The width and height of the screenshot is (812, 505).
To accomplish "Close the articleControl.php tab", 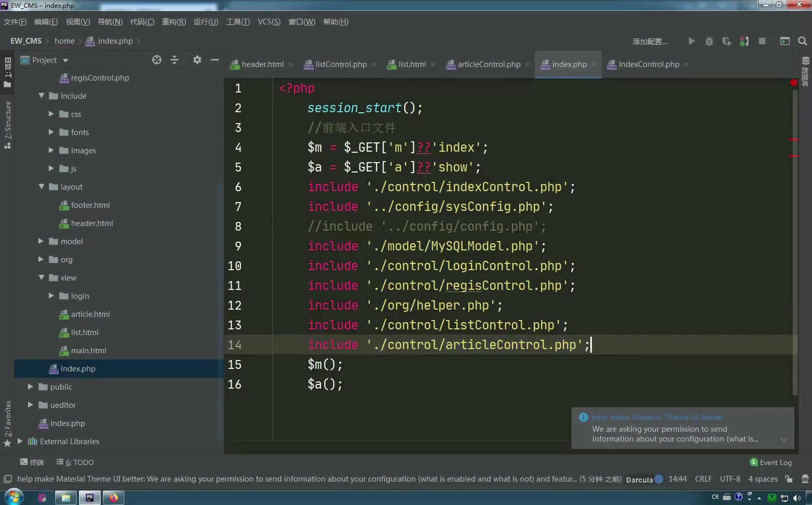I will (x=527, y=64).
